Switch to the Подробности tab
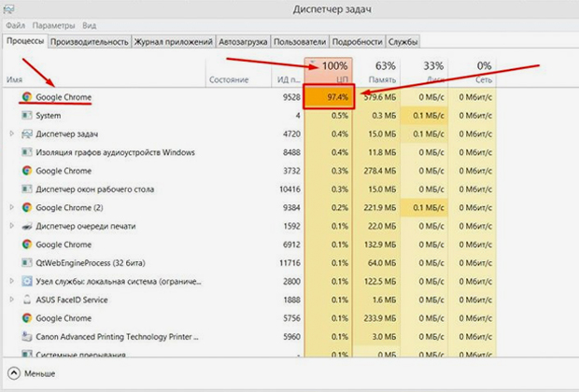 [x=357, y=42]
